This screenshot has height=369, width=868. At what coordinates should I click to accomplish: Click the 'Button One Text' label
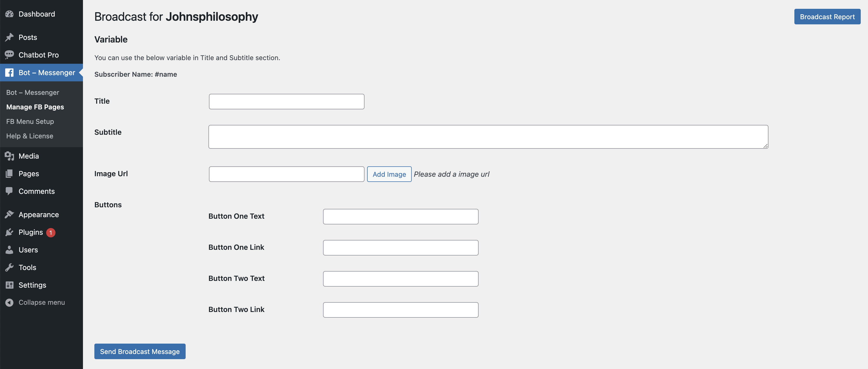click(x=236, y=216)
